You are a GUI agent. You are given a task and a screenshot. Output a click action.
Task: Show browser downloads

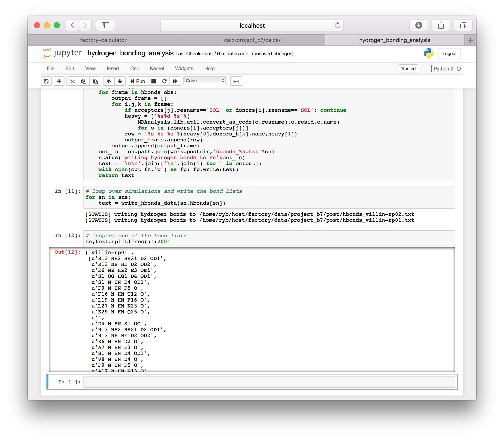[419, 25]
